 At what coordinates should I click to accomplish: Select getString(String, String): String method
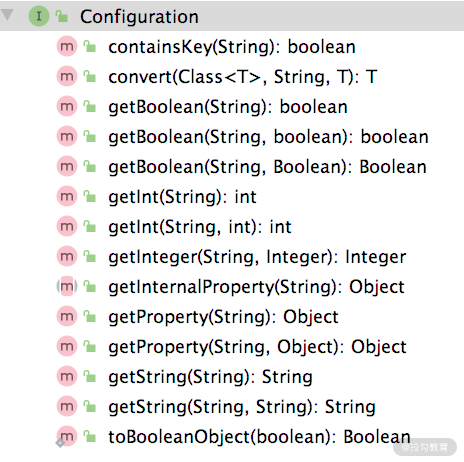pos(242,407)
